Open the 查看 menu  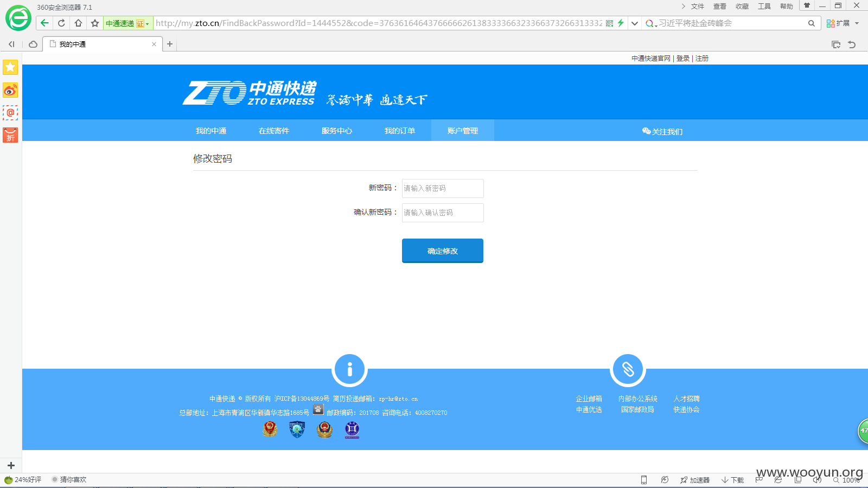pyautogui.click(x=720, y=7)
